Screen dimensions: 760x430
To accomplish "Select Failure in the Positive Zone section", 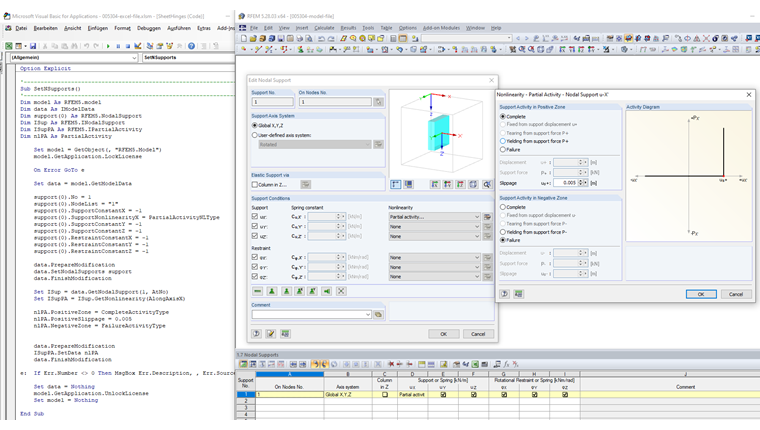I will (504, 149).
